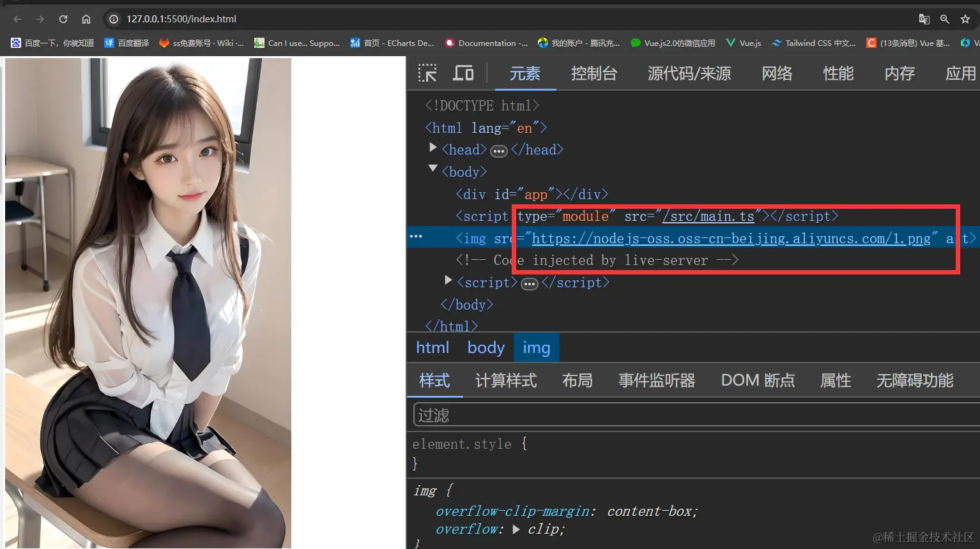Select the html lang=en element row

point(486,128)
